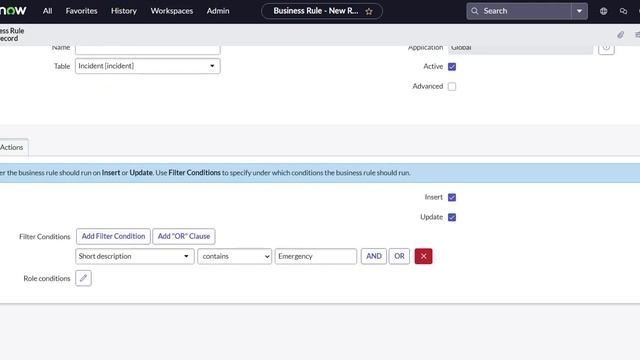Click the Filter Conditions label
The image size is (640, 360).
[x=45, y=237]
